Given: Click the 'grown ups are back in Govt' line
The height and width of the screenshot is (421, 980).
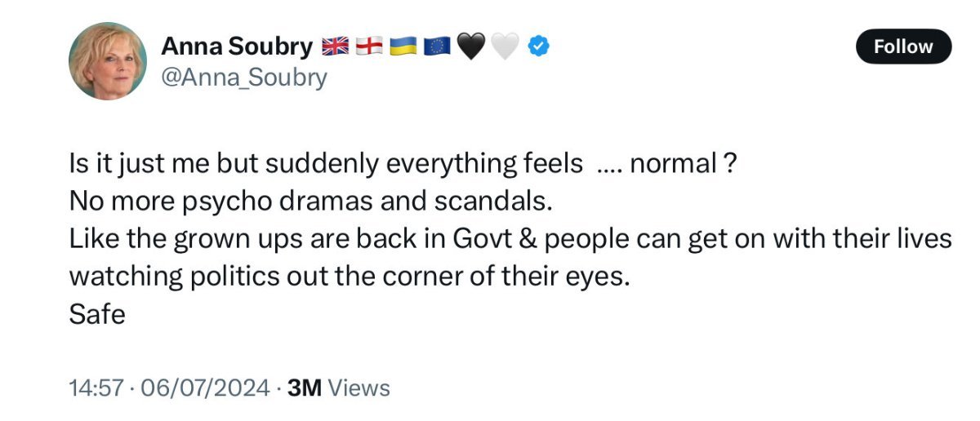Looking at the screenshot, I should click(510, 239).
